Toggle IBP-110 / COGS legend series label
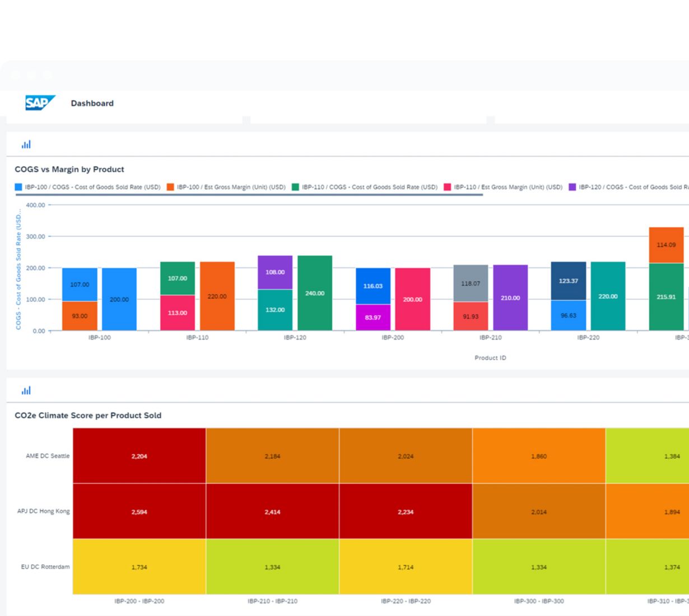 click(x=370, y=187)
